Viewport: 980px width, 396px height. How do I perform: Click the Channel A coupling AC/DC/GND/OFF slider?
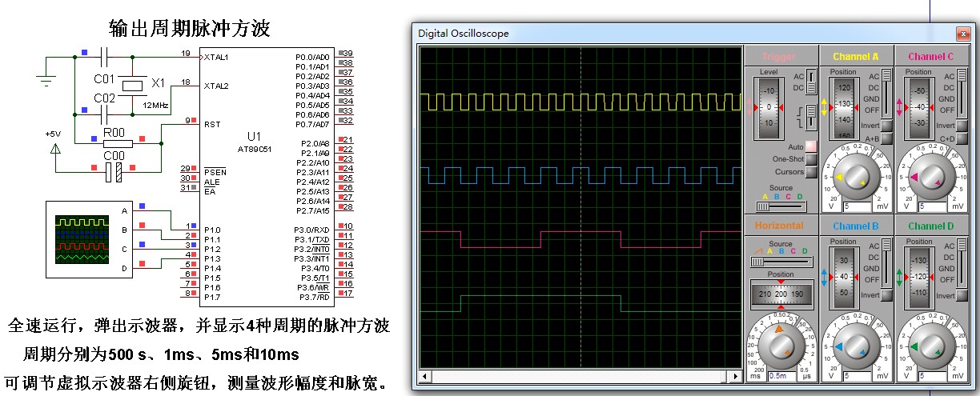(886, 94)
